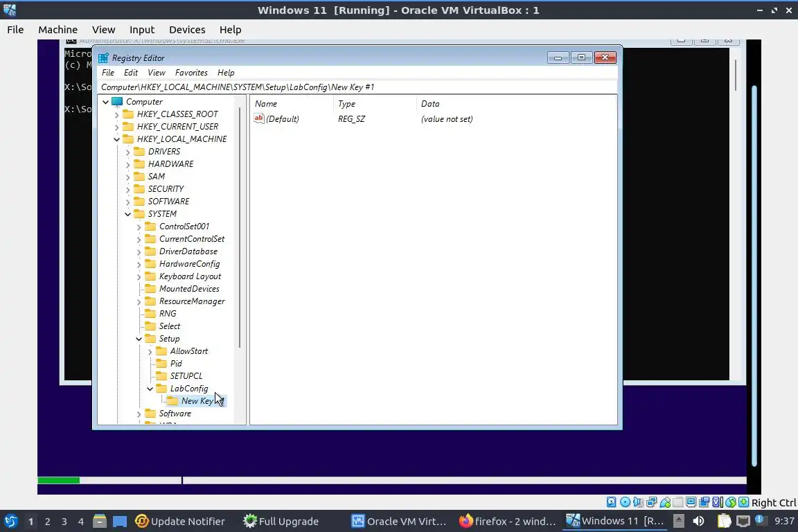
Task: Collapse the Computer root node
Action: tap(105, 102)
